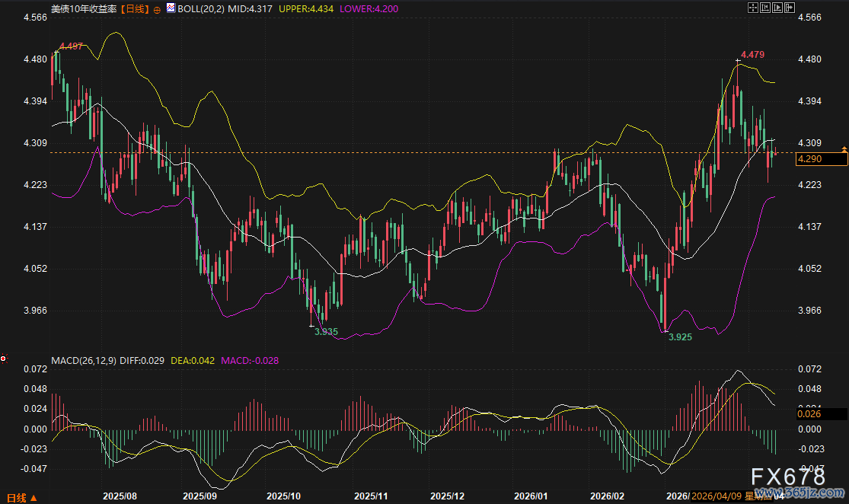Click the BOLL indicator chart icon
This screenshot has width=849, height=504.
[171, 8]
